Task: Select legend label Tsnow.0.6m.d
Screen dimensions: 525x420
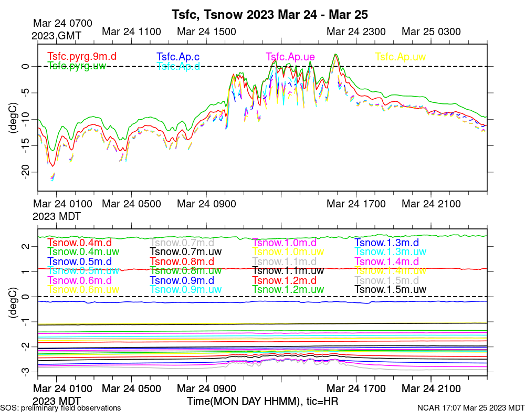Action: click(x=79, y=280)
